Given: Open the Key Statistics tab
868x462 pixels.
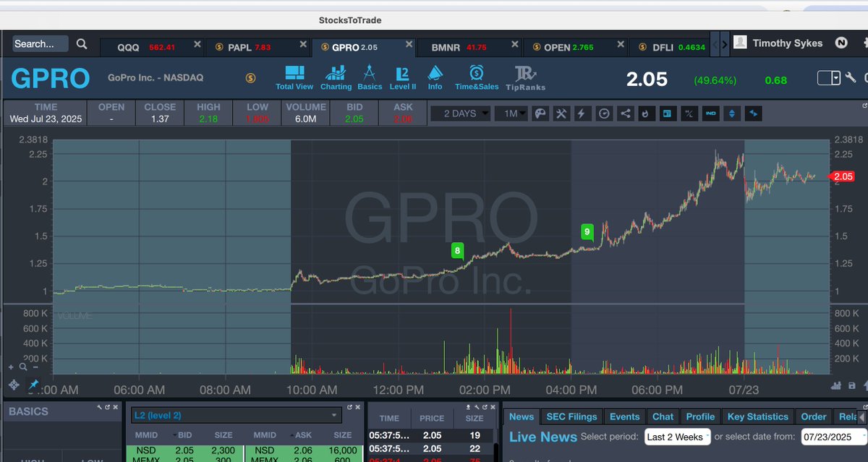Looking at the screenshot, I should [757, 416].
